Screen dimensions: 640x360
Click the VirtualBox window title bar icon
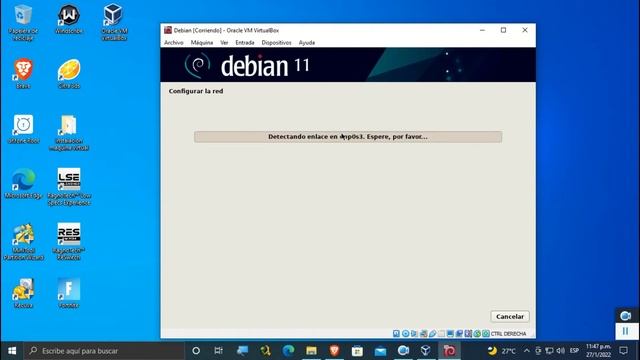point(168,30)
